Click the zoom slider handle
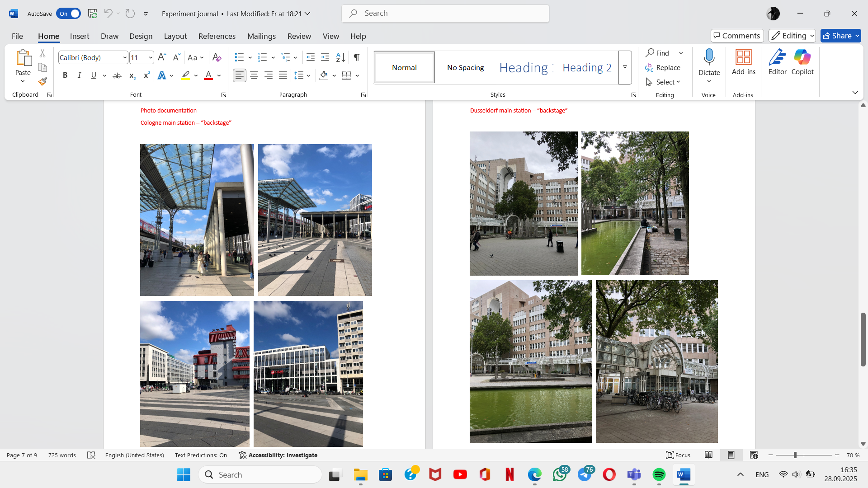The width and height of the screenshot is (868, 488). [795, 455]
